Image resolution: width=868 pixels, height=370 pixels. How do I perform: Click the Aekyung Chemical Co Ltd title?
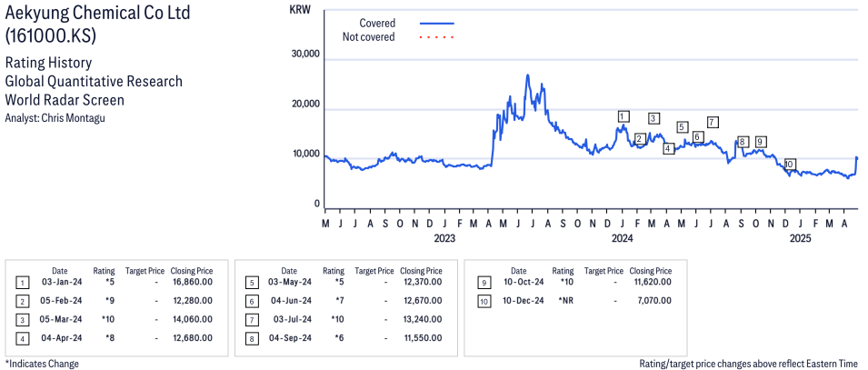(97, 13)
